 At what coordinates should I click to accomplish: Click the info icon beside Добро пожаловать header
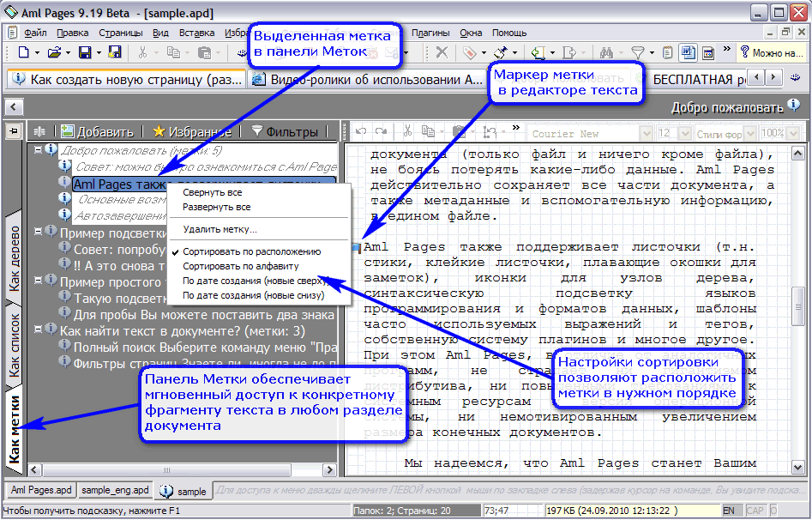click(x=794, y=106)
